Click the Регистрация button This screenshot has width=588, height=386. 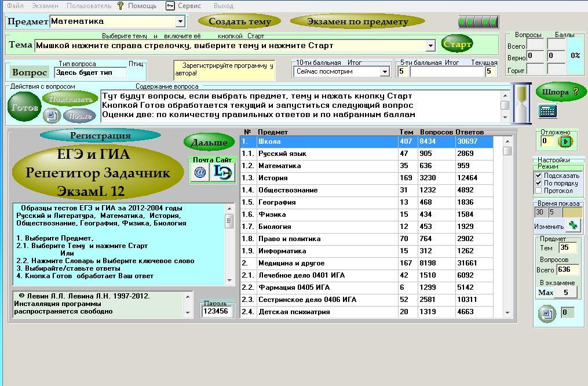[x=100, y=136]
